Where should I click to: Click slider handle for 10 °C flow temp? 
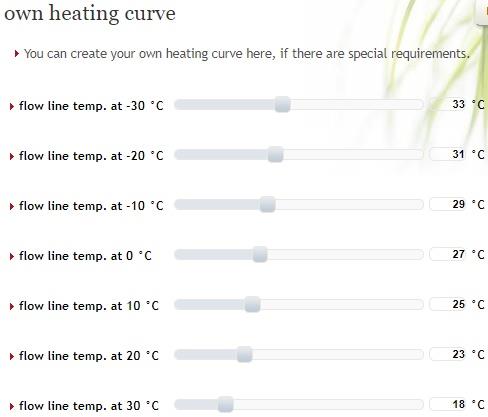[252, 305]
